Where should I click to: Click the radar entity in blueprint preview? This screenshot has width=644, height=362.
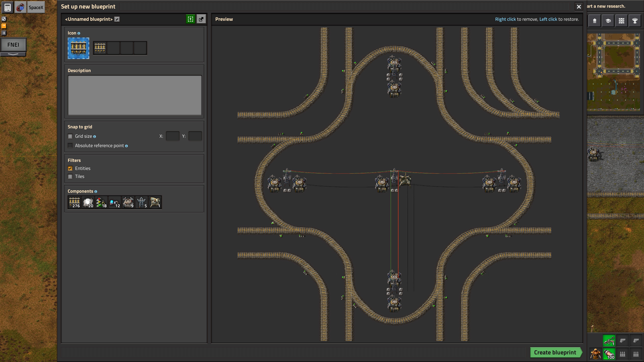tap(405, 180)
